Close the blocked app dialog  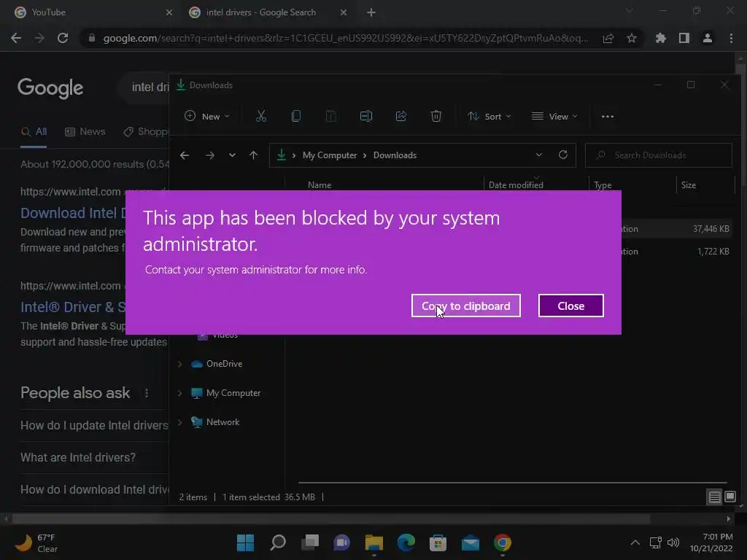(x=570, y=306)
